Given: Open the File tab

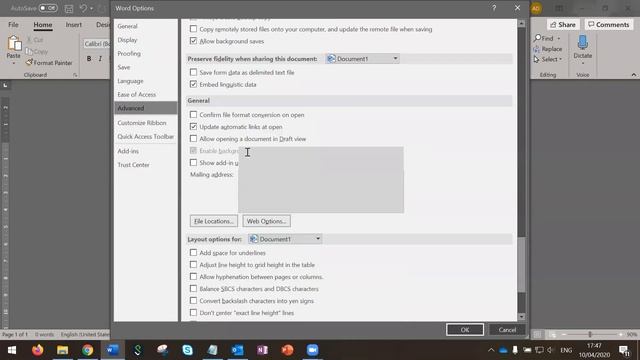Looking at the screenshot, I should (x=13, y=24).
